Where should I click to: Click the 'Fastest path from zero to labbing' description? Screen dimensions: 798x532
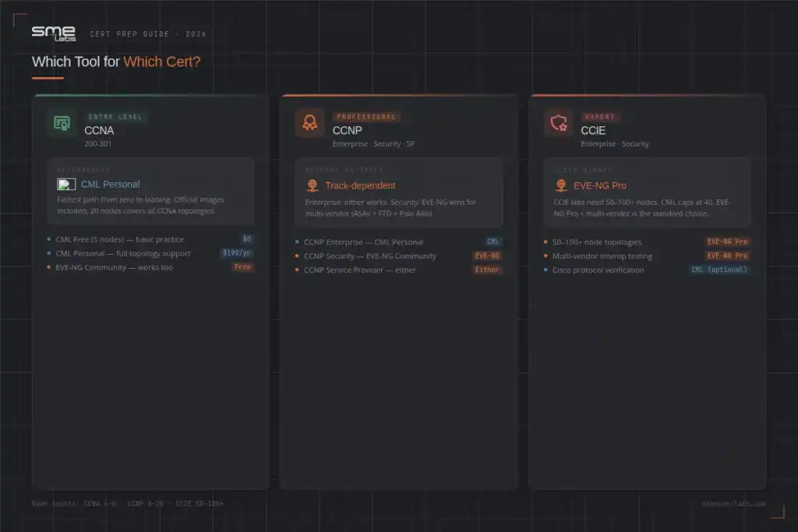140,205
